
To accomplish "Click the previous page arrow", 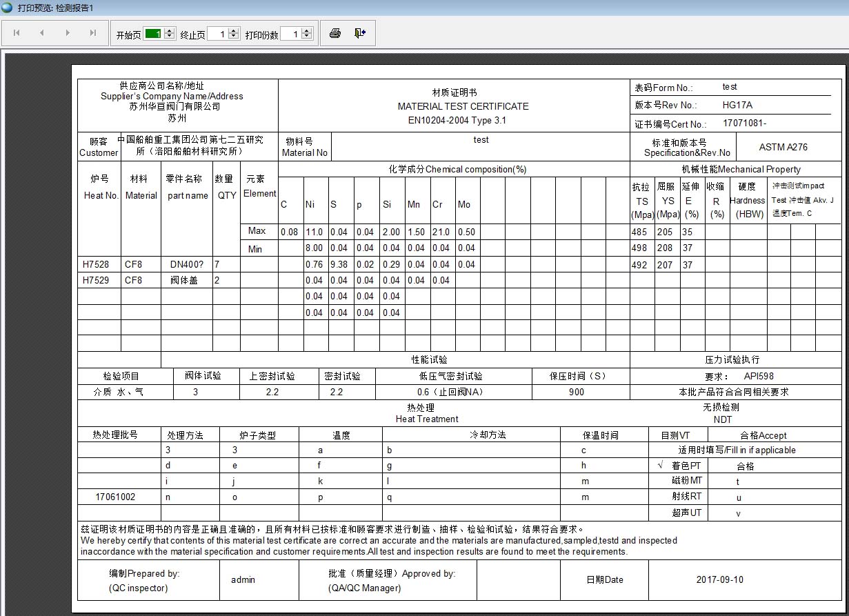I will 41,33.
